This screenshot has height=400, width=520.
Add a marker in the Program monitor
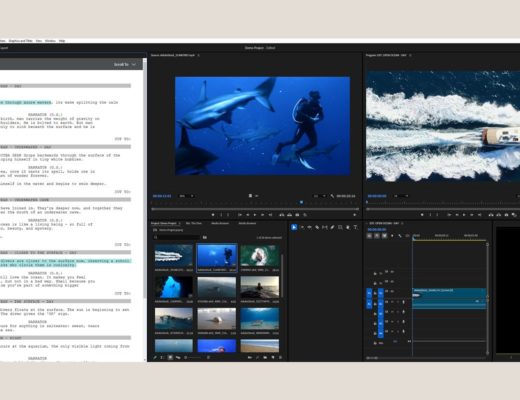click(x=422, y=215)
